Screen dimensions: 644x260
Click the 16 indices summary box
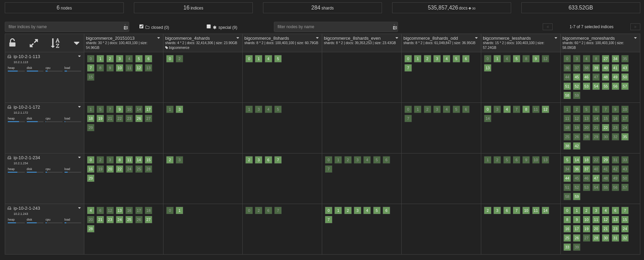coord(193,8)
